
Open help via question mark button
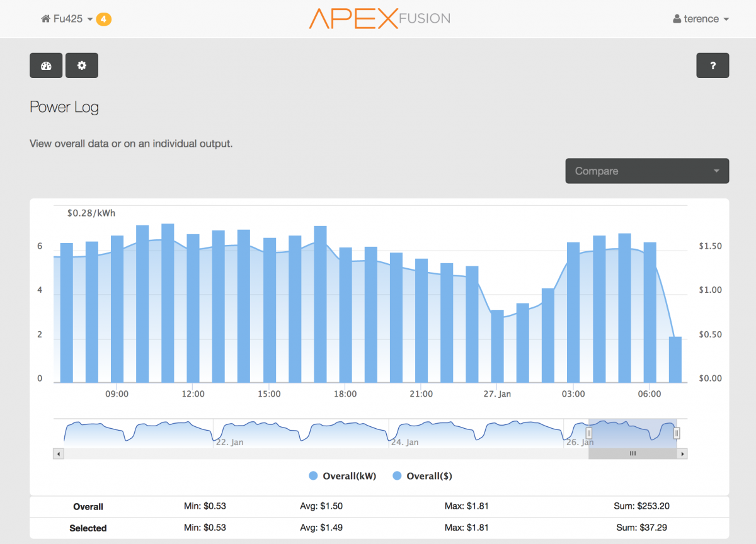coord(713,65)
